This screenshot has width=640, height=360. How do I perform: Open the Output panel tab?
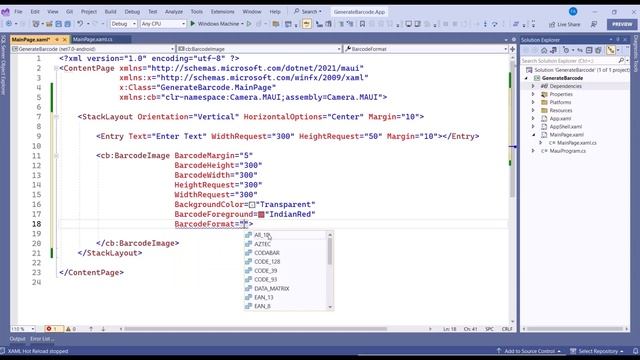tap(17, 339)
